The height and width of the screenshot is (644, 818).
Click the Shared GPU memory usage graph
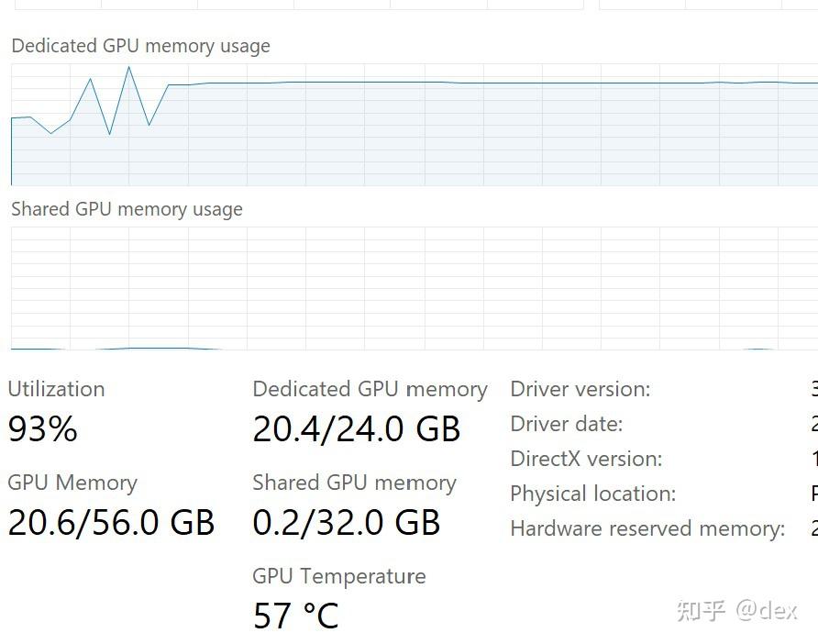click(x=413, y=288)
